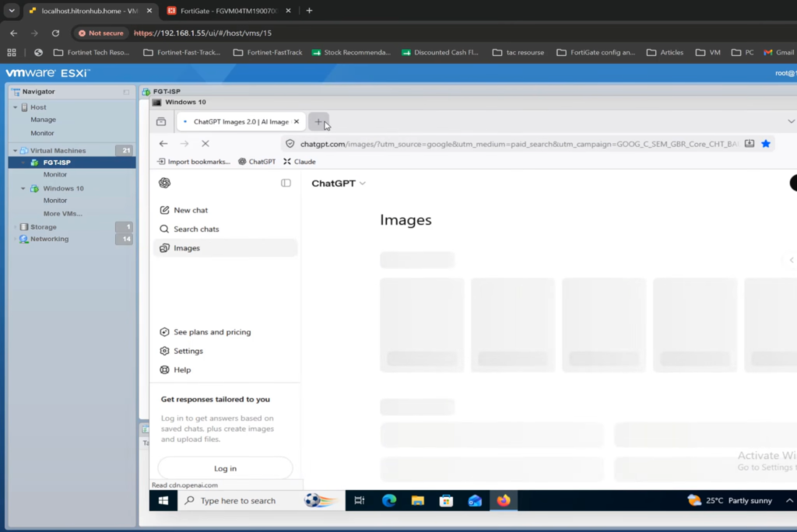Click the Not secure badge

[x=100, y=33]
